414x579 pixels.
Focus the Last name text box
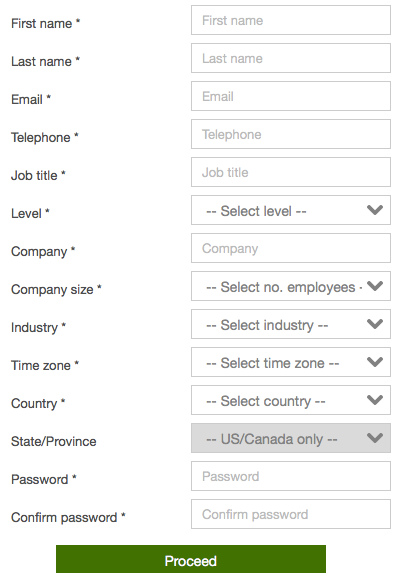click(291, 58)
